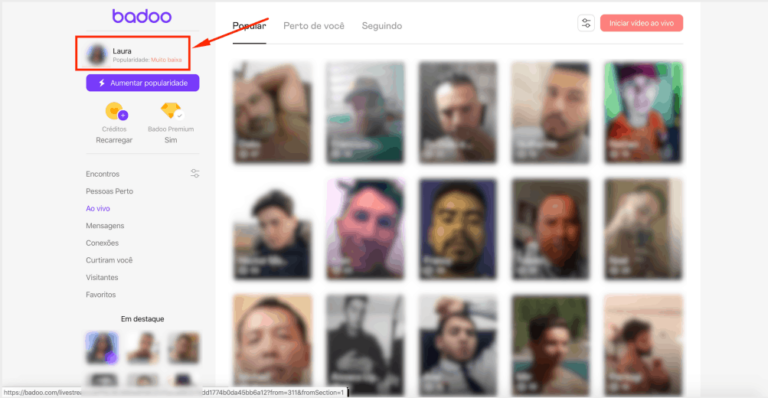Open third Em destaque profile thumbnail
768x398 pixels.
[184, 348]
